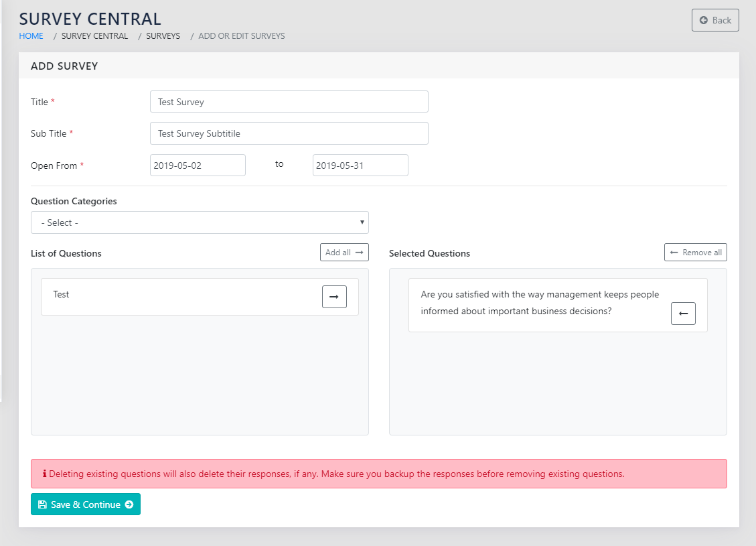Click the Add all button
The width and height of the screenshot is (756, 546).
click(x=344, y=253)
